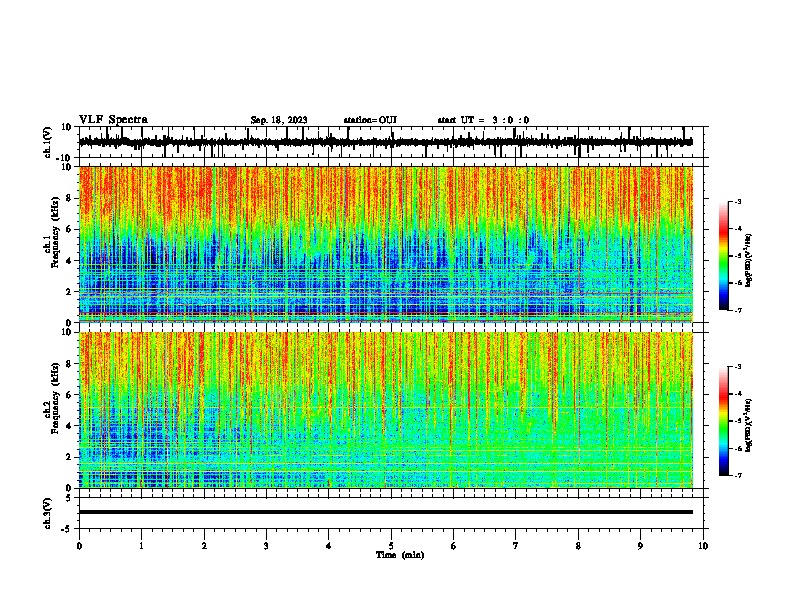
Task: Click inside the ch.2 spectrogram panel
Action: [x=386, y=410]
